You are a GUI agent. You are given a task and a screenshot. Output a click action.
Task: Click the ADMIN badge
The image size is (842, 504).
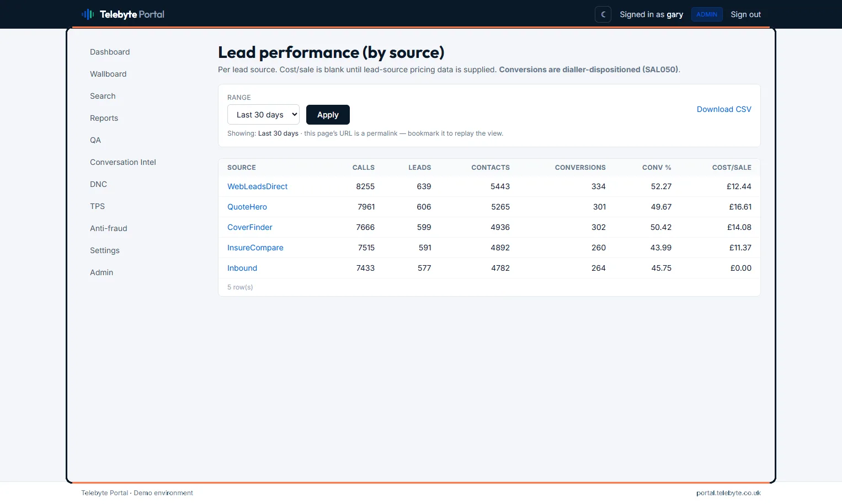(707, 14)
